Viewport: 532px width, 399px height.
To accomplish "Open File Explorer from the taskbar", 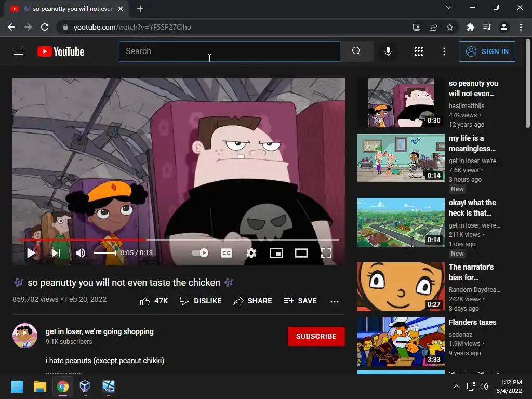I will (39, 387).
